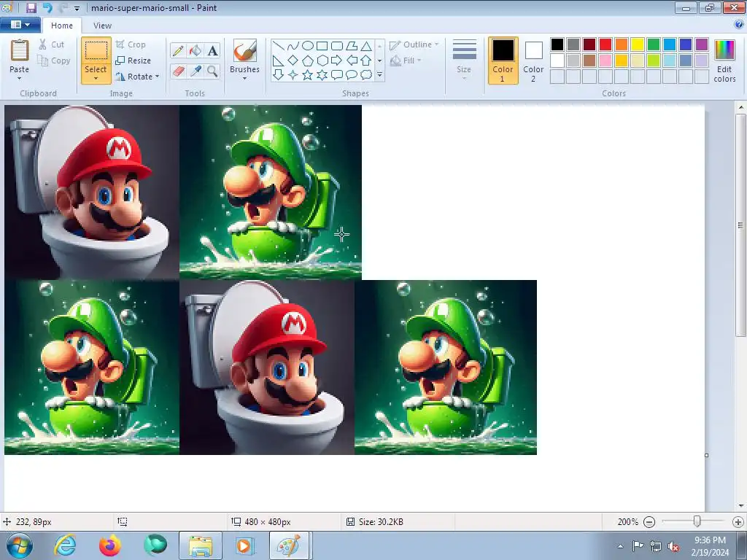This screenshot has height=560, width=747.
Task: Open the Windows Start menu
Action: click(20, 545)
